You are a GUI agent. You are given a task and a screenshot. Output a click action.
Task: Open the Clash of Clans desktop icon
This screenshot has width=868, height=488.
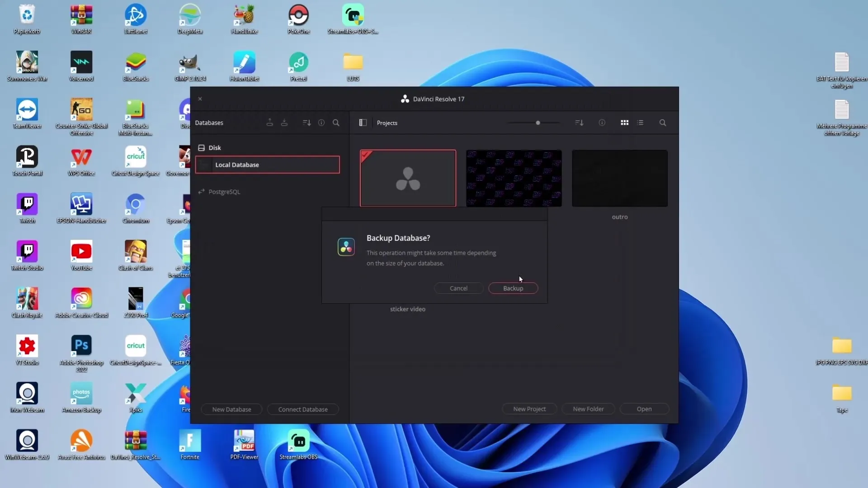pyautogui.click(x=136, y=256)
